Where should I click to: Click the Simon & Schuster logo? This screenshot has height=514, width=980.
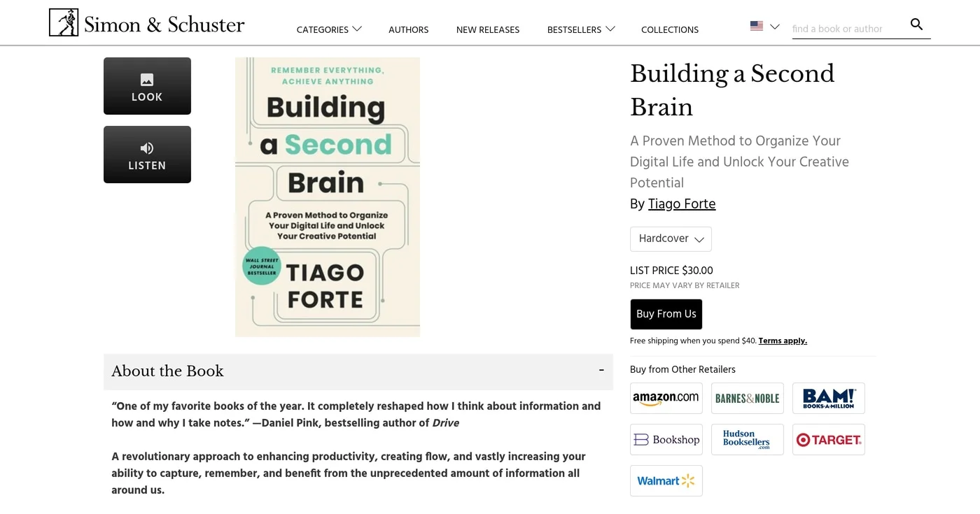pyautogui.click(x=147, y=23)
